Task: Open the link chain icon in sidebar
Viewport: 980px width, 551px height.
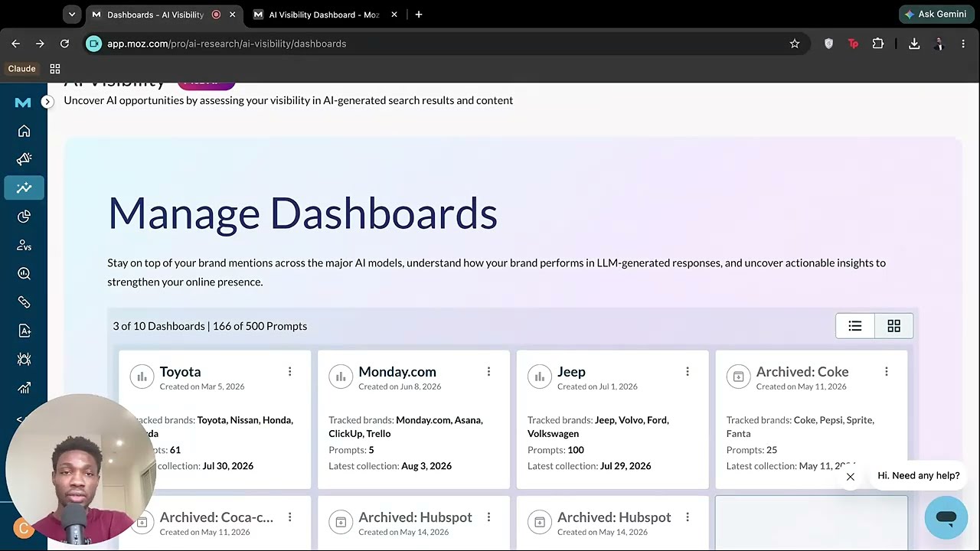Action: point(24,302)
